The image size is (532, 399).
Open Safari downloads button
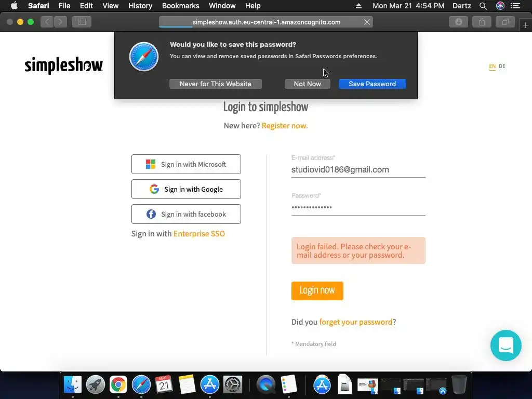pos(458,22)
